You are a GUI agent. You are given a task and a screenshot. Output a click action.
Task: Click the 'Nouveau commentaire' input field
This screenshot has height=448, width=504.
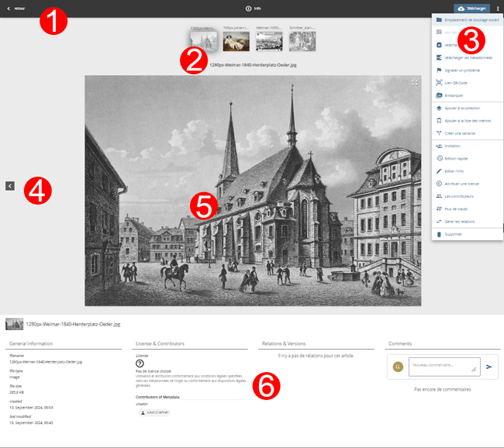pyautogui.click(x=444, y=367)
